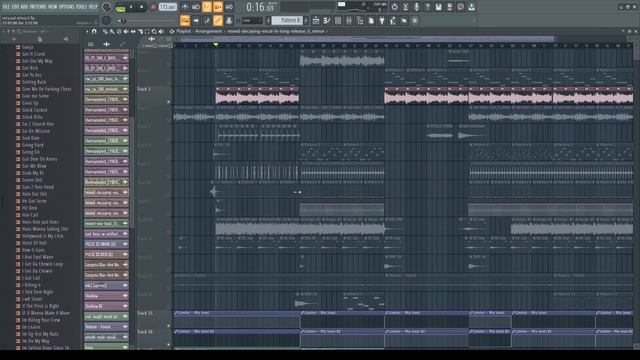The image size is (640, 360).
Task: Select the playlist delete tool
Action: coord(119,31)
